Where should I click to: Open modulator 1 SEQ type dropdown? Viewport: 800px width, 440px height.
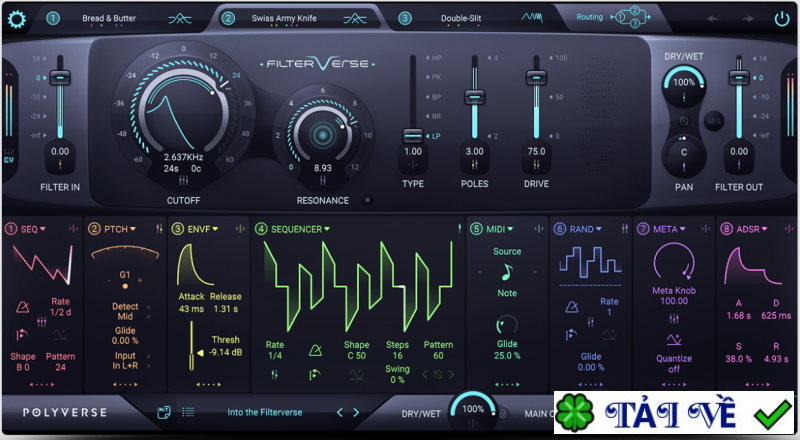tap(33, 229)
